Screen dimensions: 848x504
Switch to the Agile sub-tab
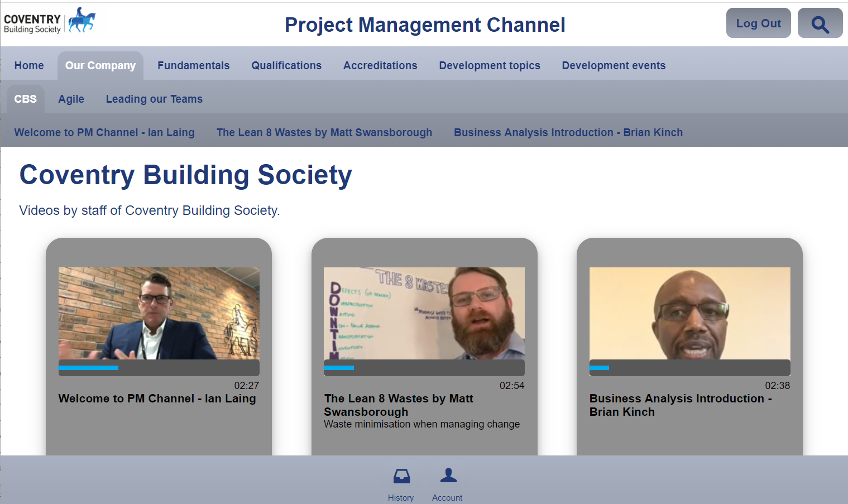pos(71,99)
